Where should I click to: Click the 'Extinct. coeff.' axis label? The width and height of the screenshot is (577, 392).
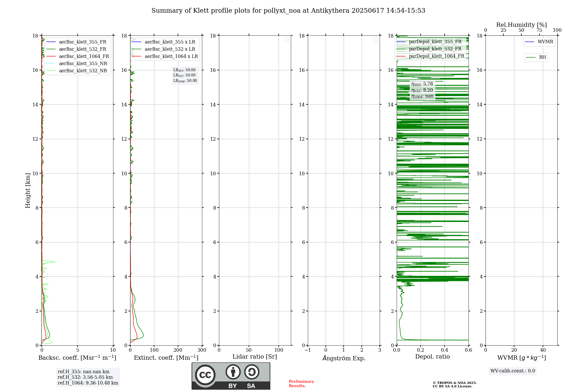pyautogui.click(x=166, y=358)
